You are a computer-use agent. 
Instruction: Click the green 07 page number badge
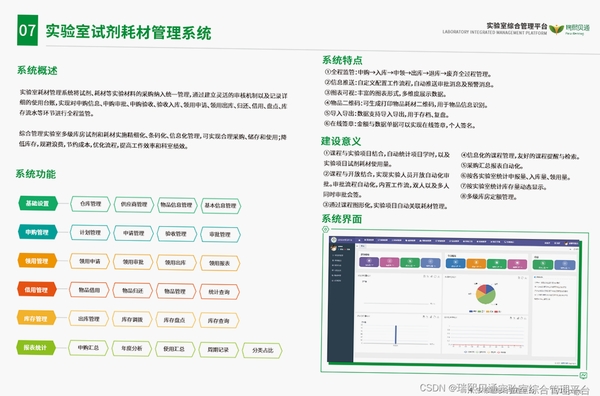(28, 30)
